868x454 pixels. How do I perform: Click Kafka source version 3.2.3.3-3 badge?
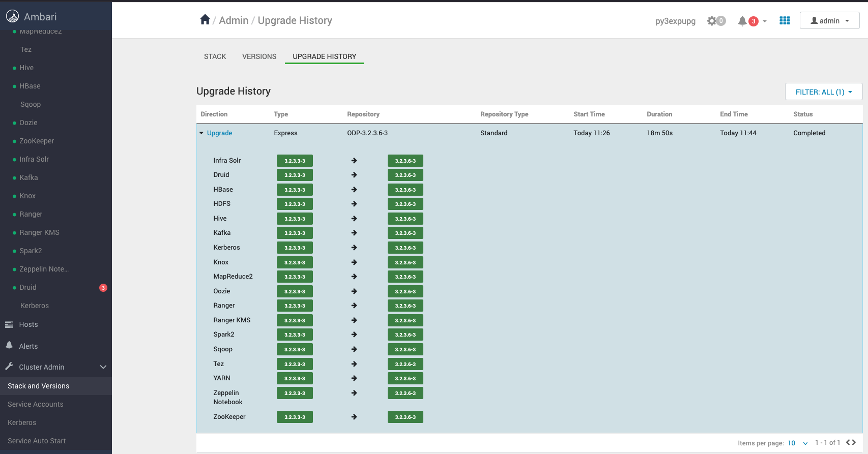295,233
